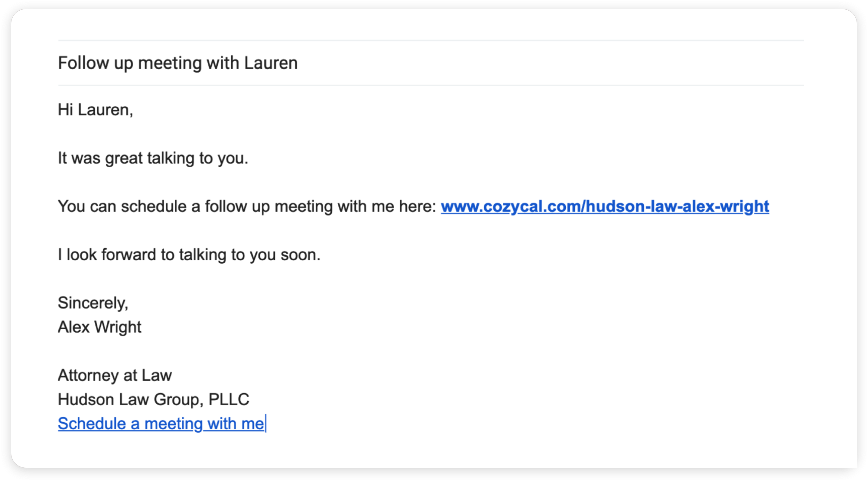Click the "Schedule a meeting with me" link
868x481 pixels.
click(161, 423)
